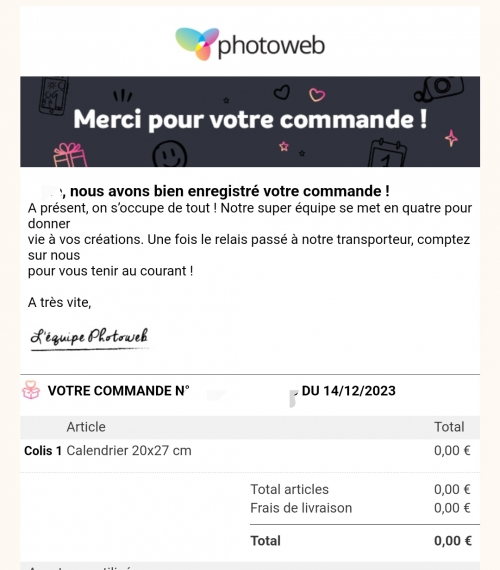Click the photoweb butterfly logo

click(x=197, y=44)
